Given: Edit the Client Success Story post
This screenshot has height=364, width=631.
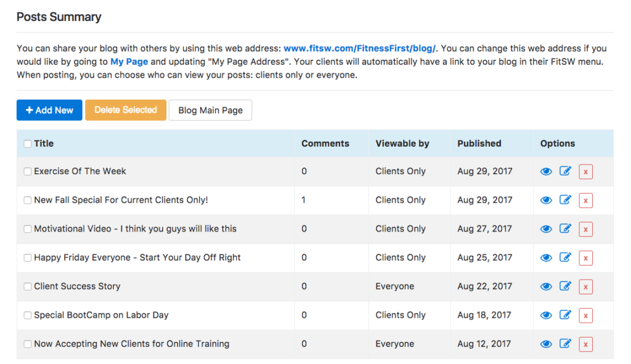Looking at the screenshot, I should pyautogui.click(x=566, y=286).
